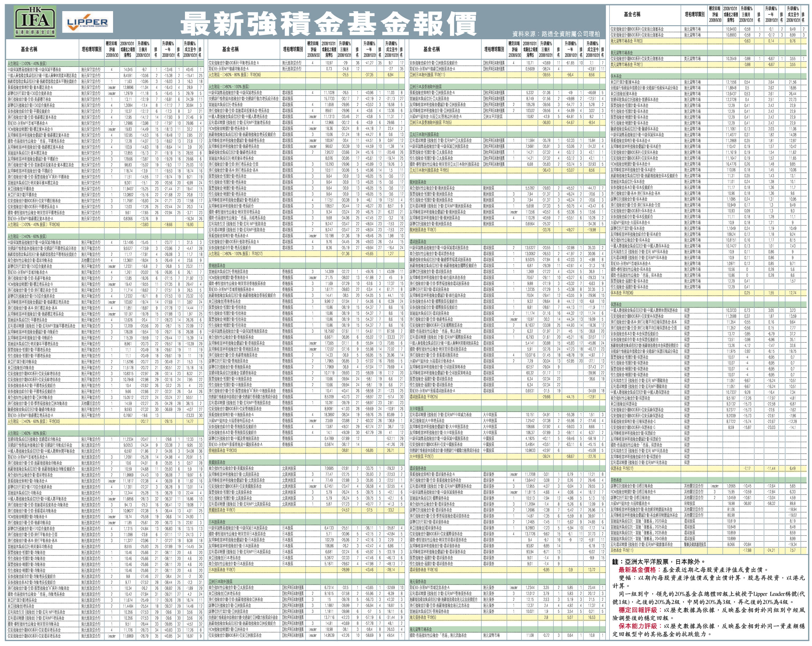Click the HK IFA logo

tap(35, 21)
